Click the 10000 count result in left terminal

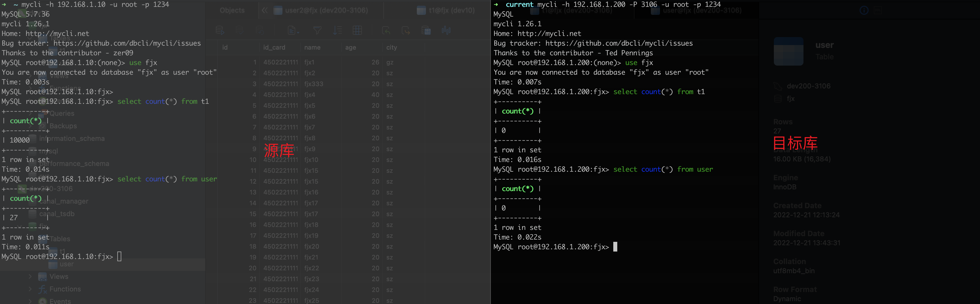pos(20,140)
